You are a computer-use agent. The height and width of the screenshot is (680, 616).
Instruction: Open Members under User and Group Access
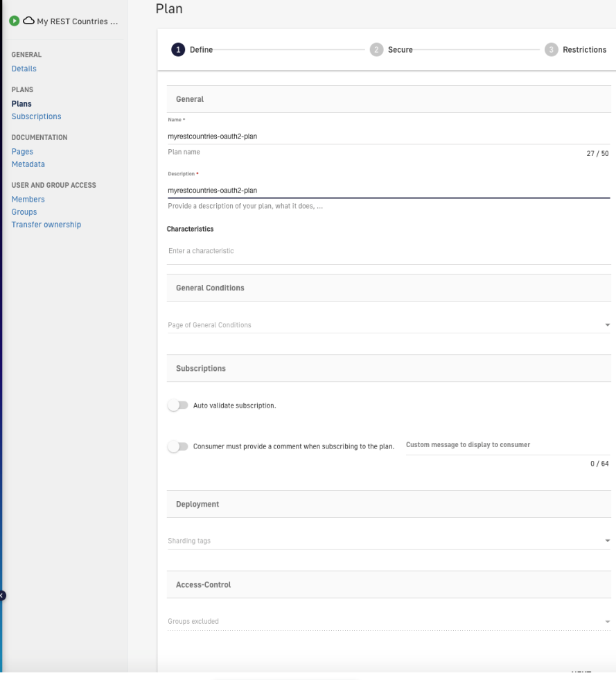pos(28,200)
